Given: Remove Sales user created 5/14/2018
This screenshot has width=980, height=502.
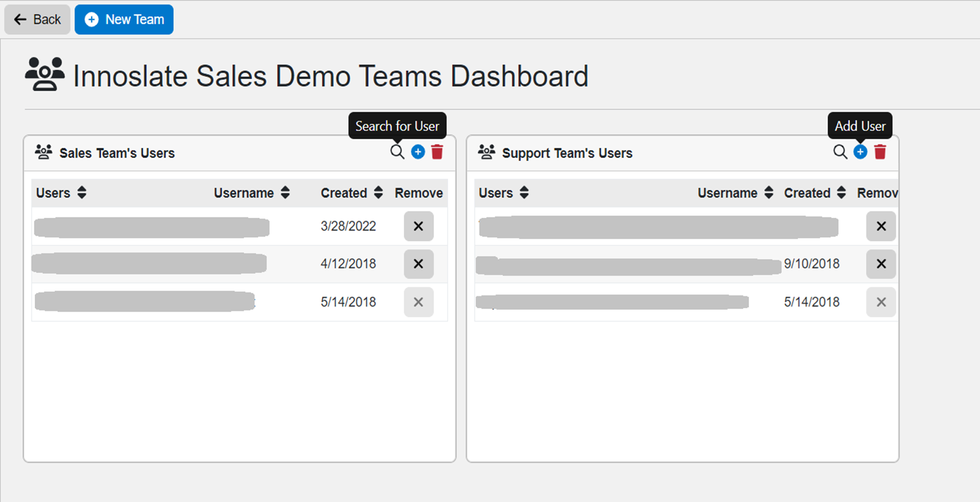Looking at the screenshot, I should click(419, 302).
